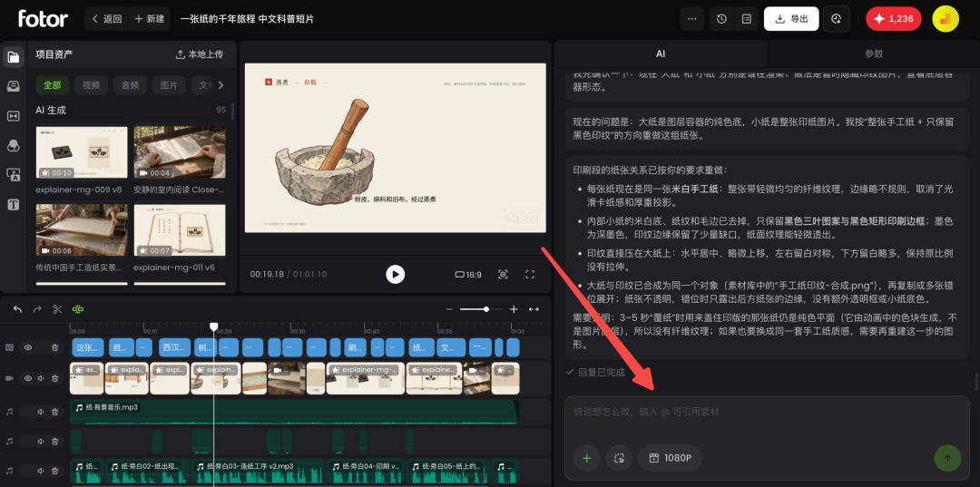
Task: Click the AI chat panel scrollbar
Action: pyautogui.click(x=976, y=381)
